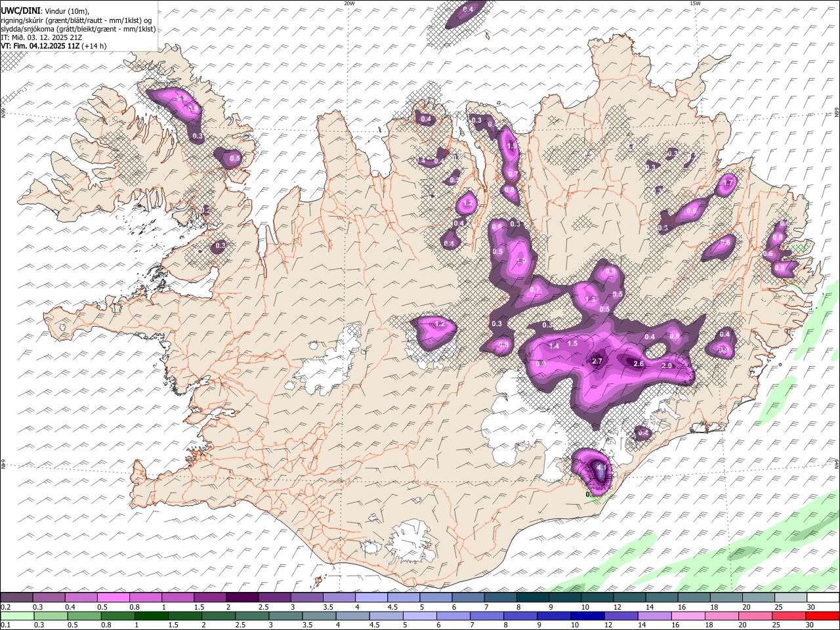Viewport: 840px width, 630px height.
Task: Click the '2.6' precipitation value on map
Action: [x=639, y=364]
